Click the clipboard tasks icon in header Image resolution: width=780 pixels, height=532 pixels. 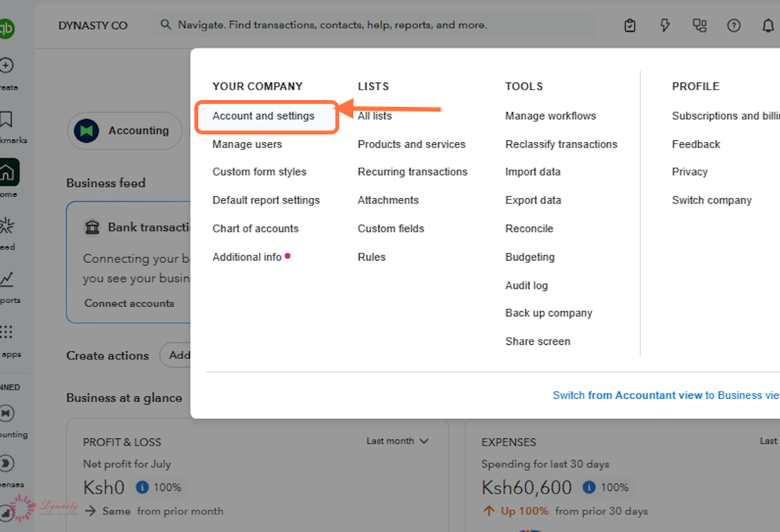pyautogui.click(x=630, y=25)
